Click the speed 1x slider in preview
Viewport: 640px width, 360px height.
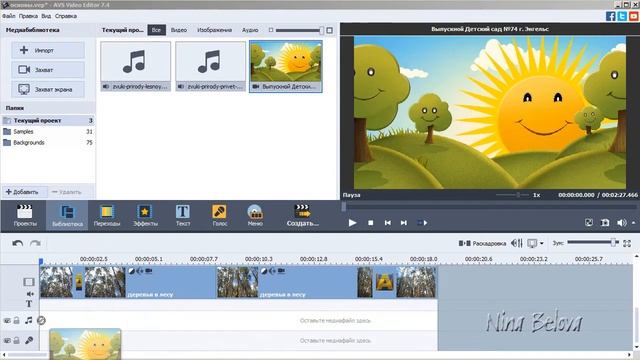pos(513,195)
